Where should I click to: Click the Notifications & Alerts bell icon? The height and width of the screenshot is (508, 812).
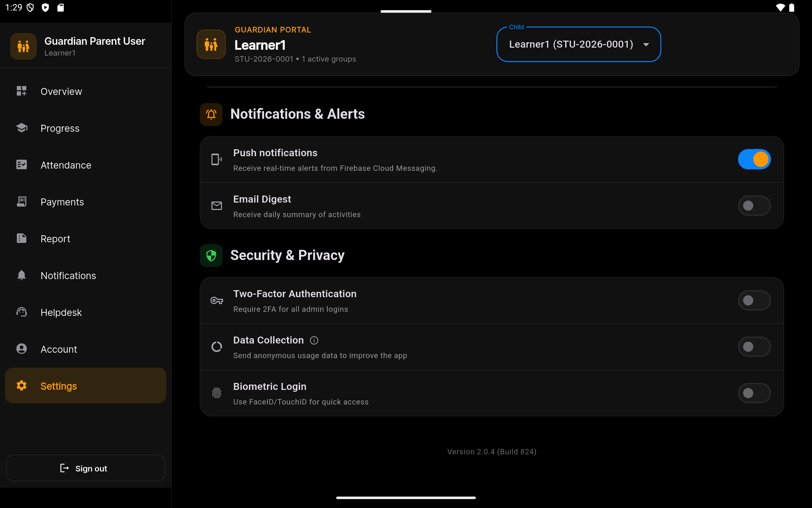pos(211,114)
